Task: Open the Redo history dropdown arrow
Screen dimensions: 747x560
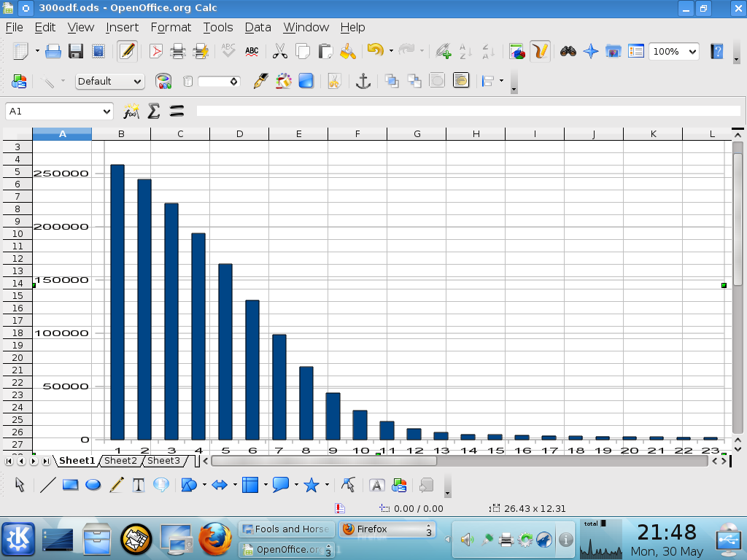Action: pyautogui.click(x=422, y=50)
